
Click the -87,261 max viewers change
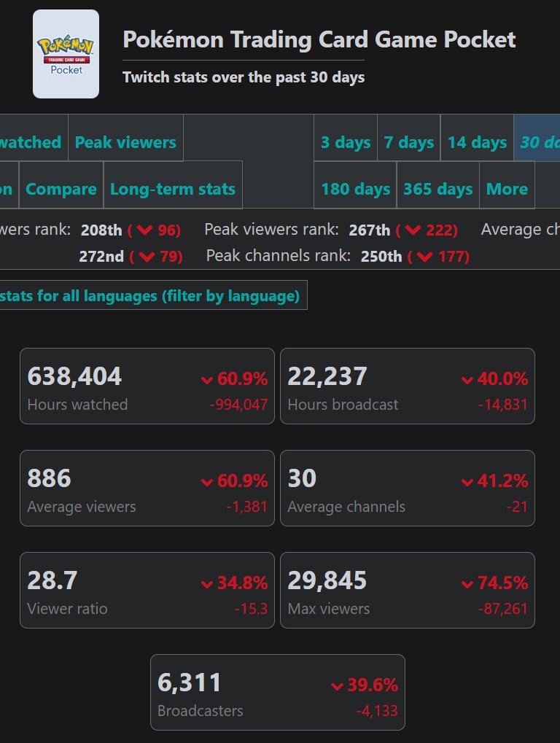tap(502, 609)
